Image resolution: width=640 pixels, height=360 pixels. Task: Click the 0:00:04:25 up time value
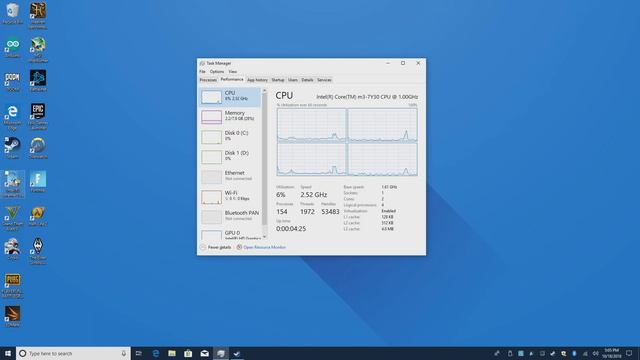pyautogui.click(x=291, y=229)
